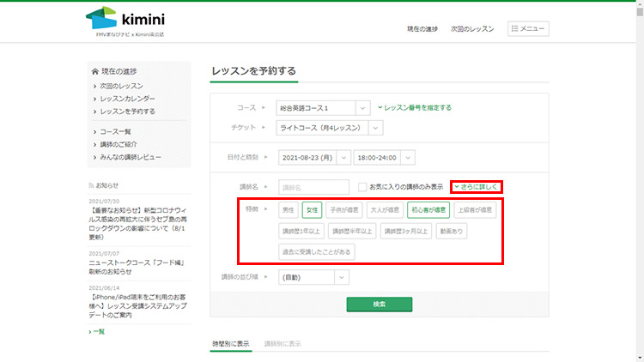644x362 pixels.
Task: Open the 講師の並び順 dropdown
Action: point(313,277)
